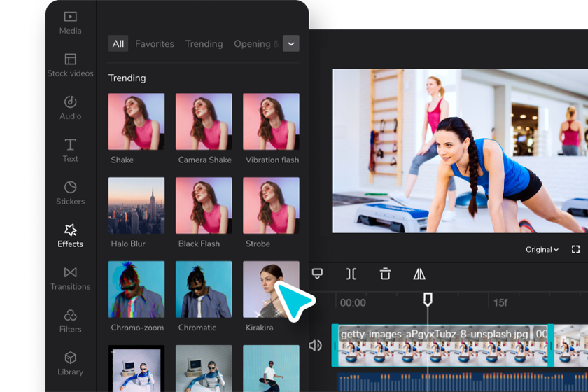
Task: Select the Halo Blur effect thumbnail
Action: point(136,206)
